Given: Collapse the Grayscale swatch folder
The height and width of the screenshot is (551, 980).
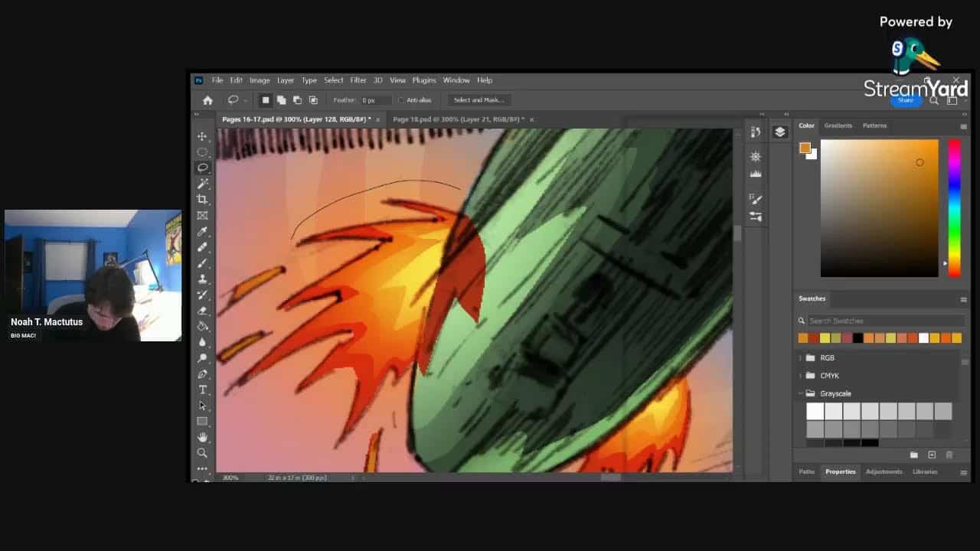Looking at the screenshot, I should 801,393.
